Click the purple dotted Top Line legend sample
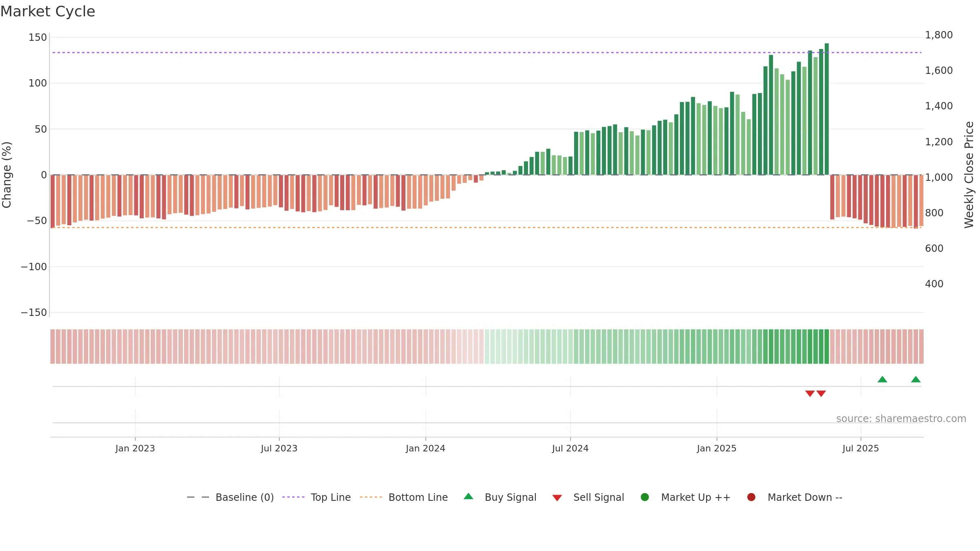This screenshot has height=551, width=980. (293, 497)
